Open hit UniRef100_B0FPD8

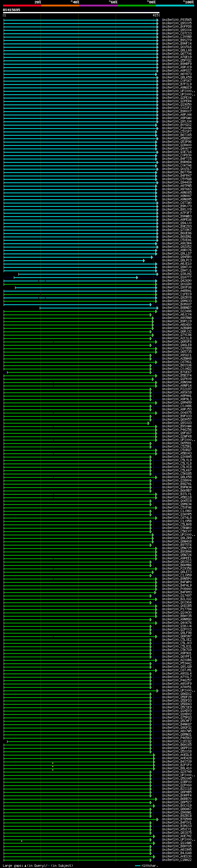pos(177,26)
